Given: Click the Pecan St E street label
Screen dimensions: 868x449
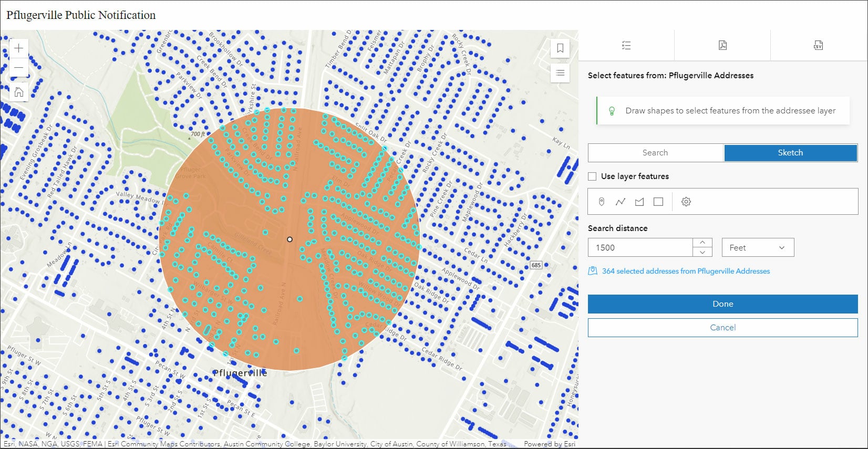Looking at the screenshot, I should tap(241, 409).
